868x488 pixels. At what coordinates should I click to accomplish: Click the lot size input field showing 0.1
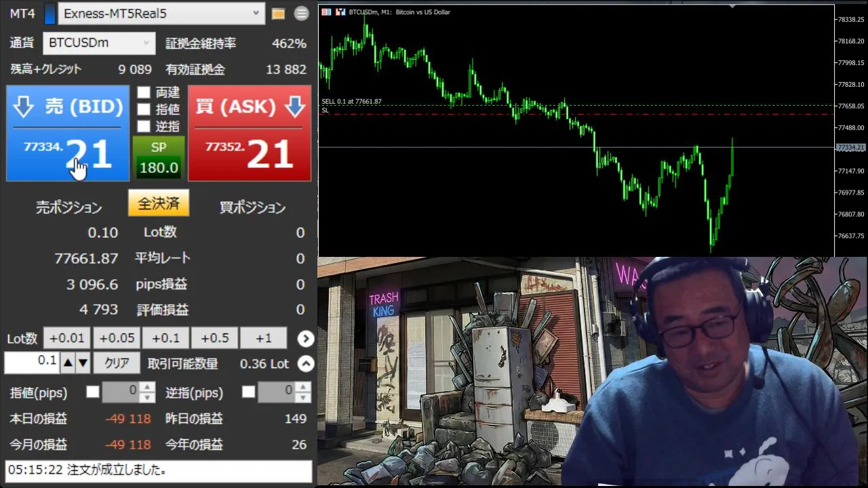32,363
